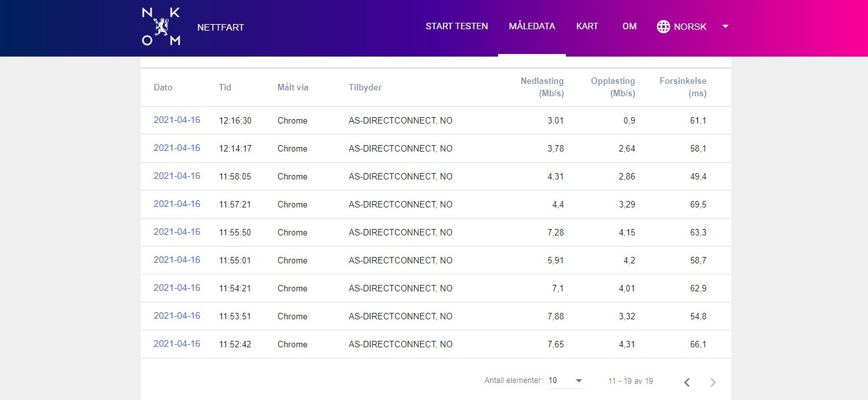Click the next page arrow

tap(713, 382)
